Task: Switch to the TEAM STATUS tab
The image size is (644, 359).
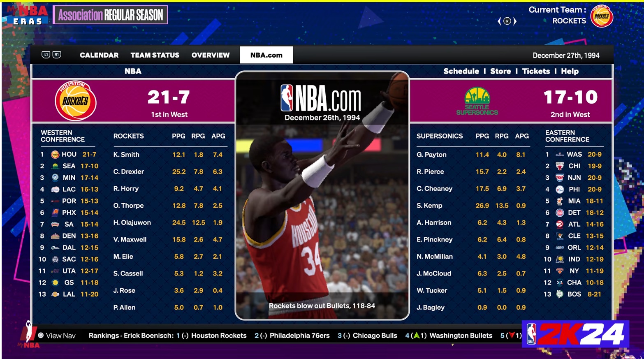Action: [155, 55]
